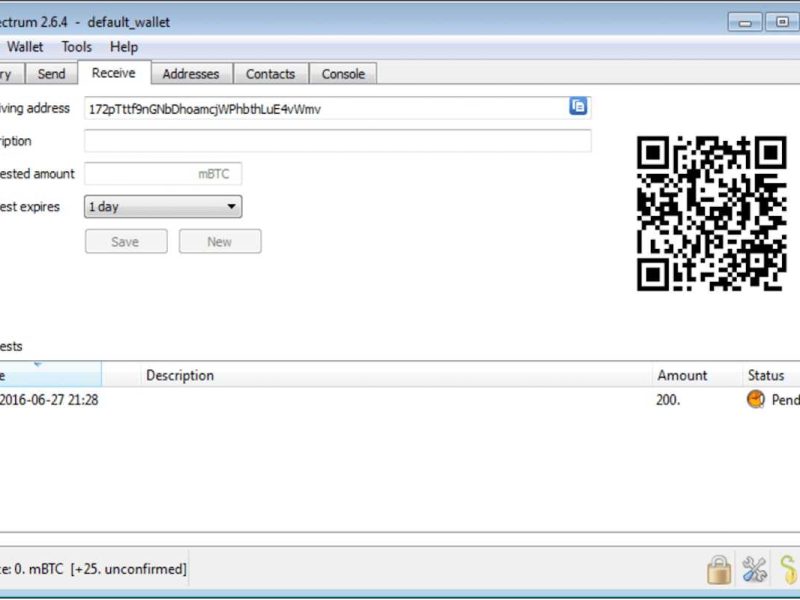
Task: Click the receive QR code image
Action: pyautogui.click(x=711, y=213)
